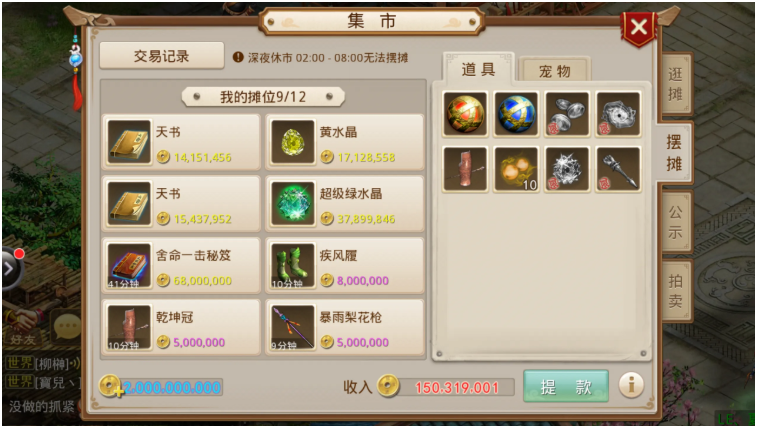
Task: Open the 公示 side tab
Action: tap(675, 222)
